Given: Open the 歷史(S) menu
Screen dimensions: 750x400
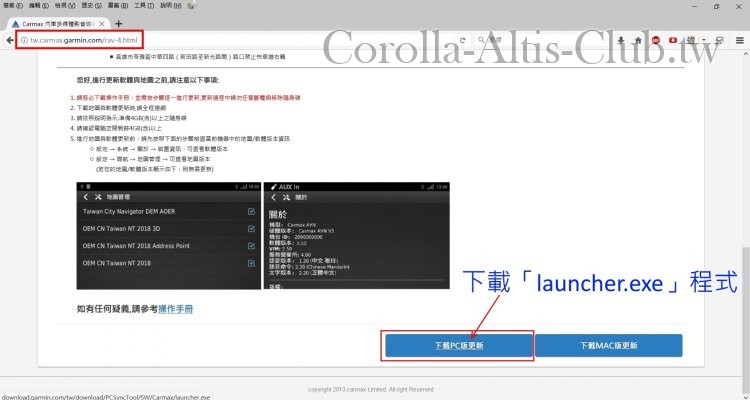Looking at the screenshot, I should click(91, 6).
